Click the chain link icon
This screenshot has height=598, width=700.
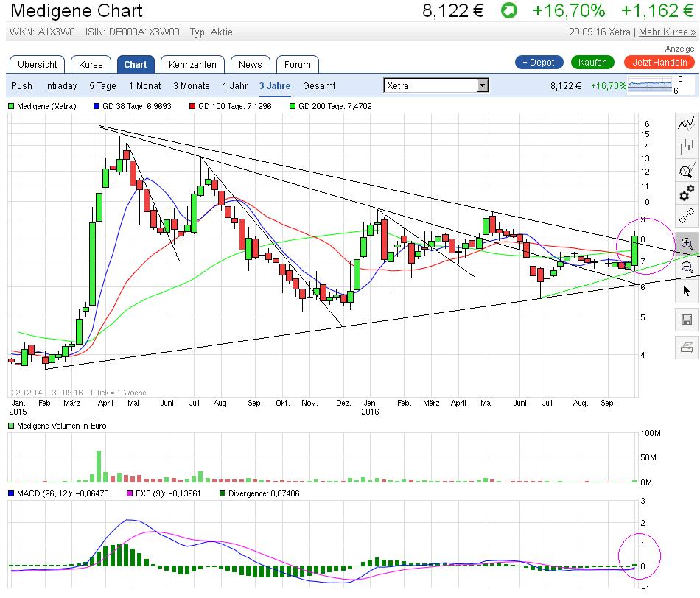(x=687, y=217)
